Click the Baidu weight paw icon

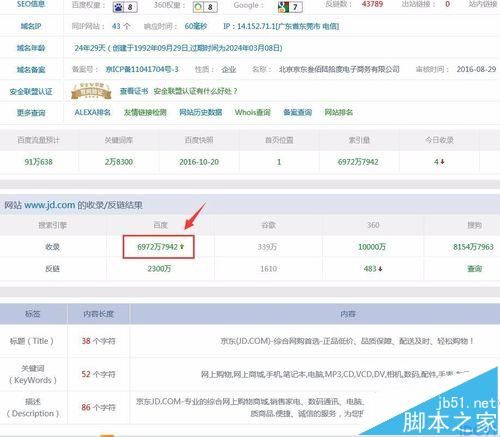[118, 7]
